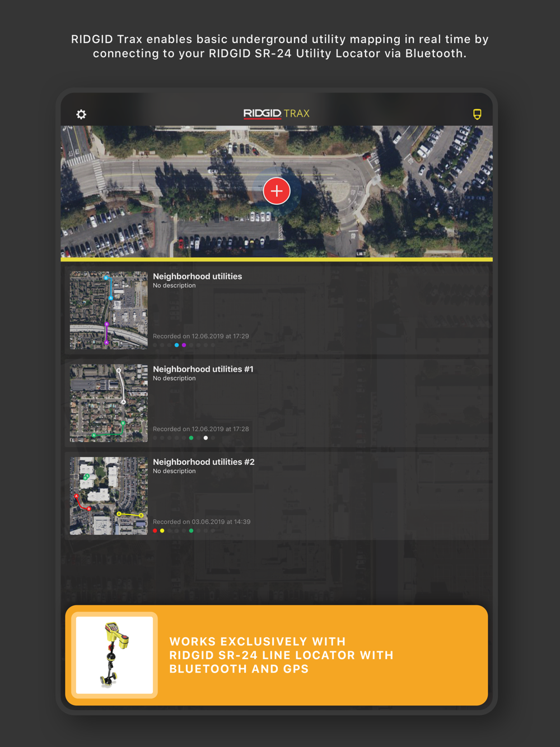The image size is (560, 747).
Task: Tap the red plus button on map
Action: point(277,191)
